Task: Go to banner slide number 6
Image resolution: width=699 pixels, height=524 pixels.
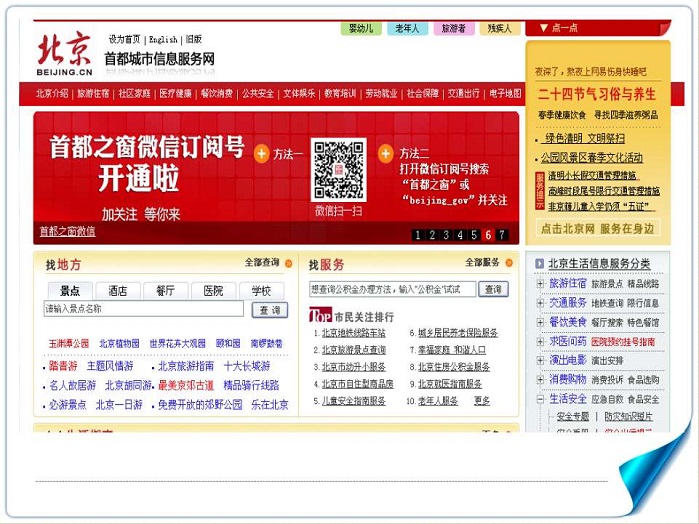Action: (488, 235)
